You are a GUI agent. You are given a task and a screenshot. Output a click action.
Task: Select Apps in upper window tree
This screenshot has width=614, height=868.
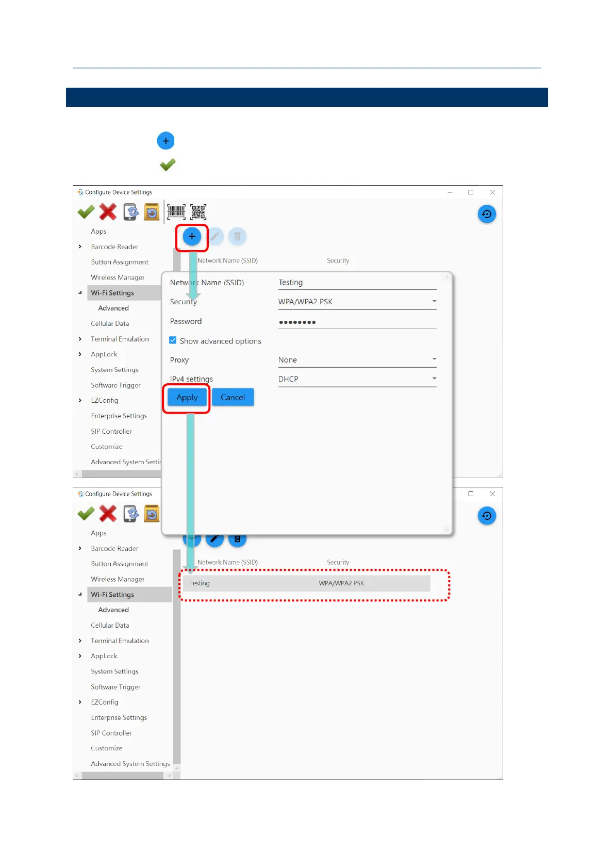[98, 232]
